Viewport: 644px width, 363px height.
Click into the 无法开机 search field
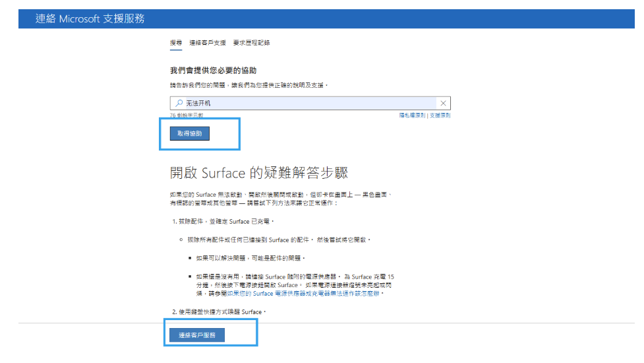pos(310,103)
